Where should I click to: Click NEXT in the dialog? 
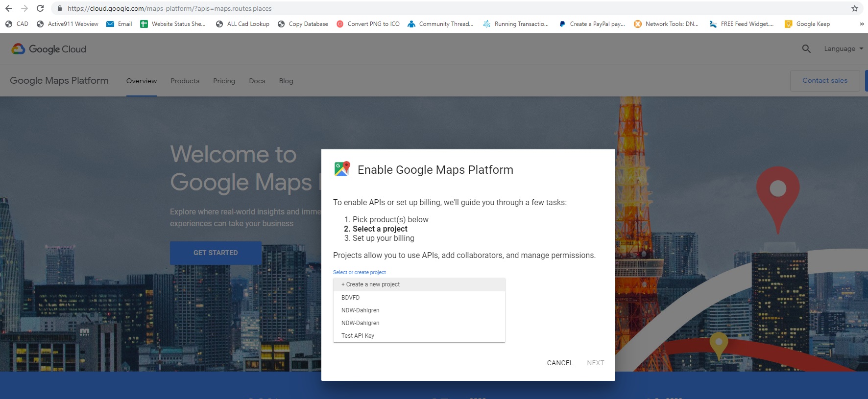coord(595,363)
